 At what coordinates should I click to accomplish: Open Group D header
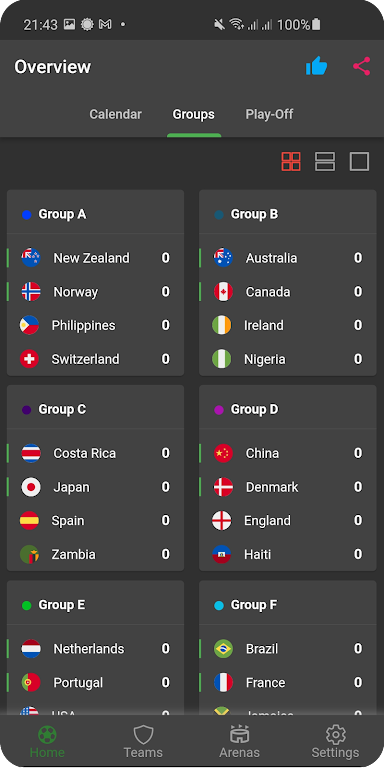tap(288, 409)
